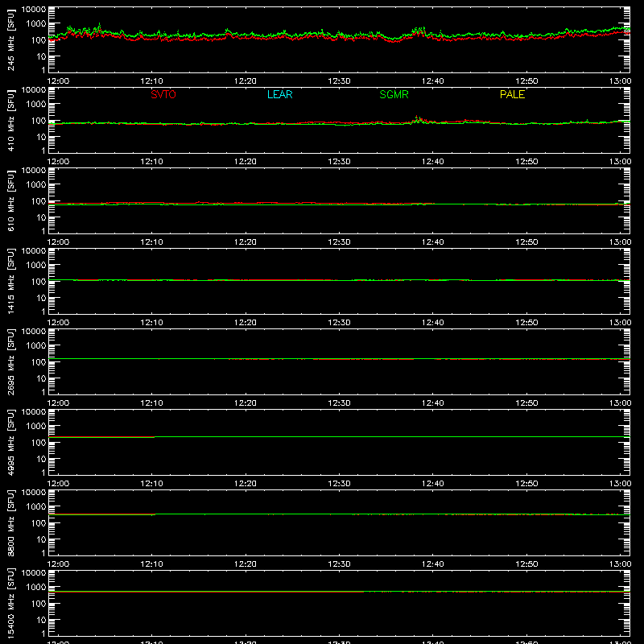Screen dimensions: 644x644
Task: Select the "610 MHz [SFU]" axis title
Action: (10, 200)
